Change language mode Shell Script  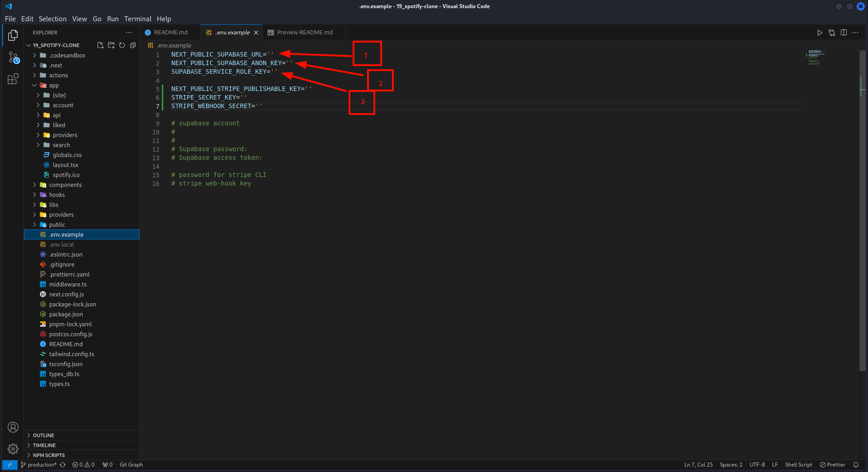(798, 465)
